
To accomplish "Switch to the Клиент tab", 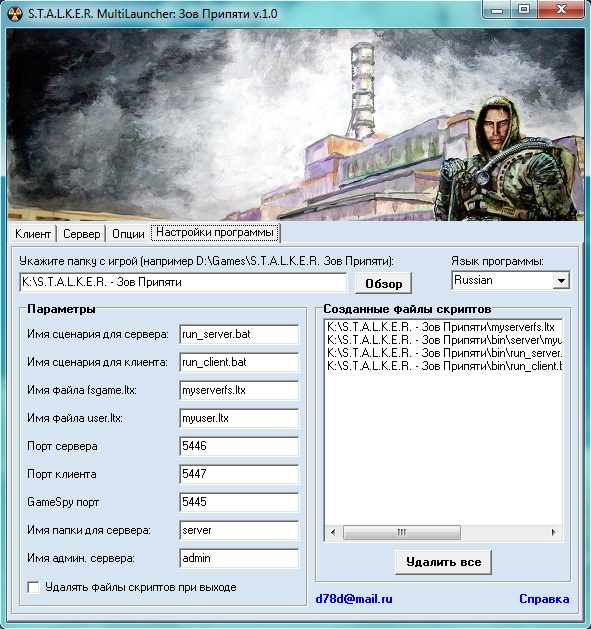I will (x=33, y=234).
